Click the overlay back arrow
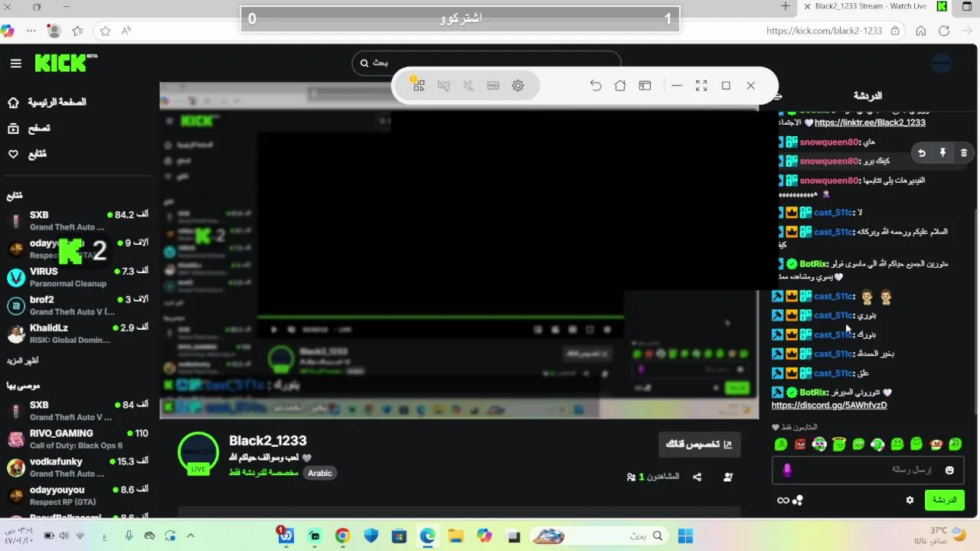Image resolution: width=980 pixels, height=551 pixels. pyautogui.click(x=596, y=86)
